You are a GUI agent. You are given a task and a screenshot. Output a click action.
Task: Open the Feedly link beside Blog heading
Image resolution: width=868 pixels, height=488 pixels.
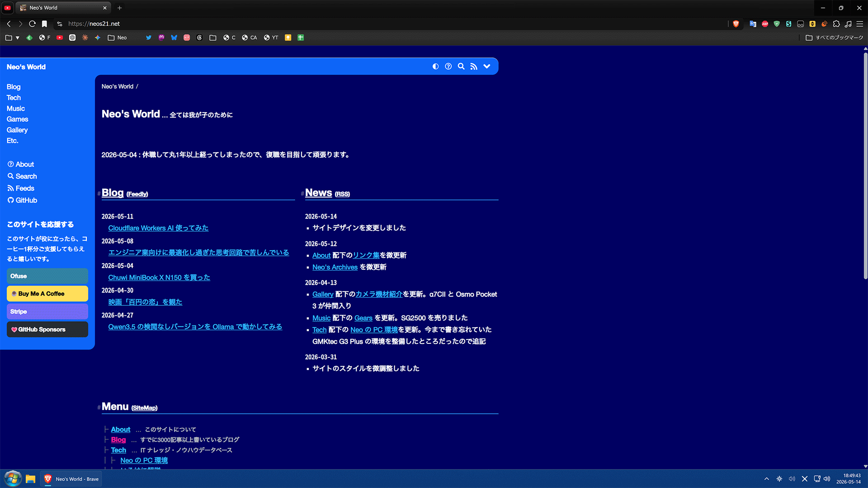tap(137, 194)
